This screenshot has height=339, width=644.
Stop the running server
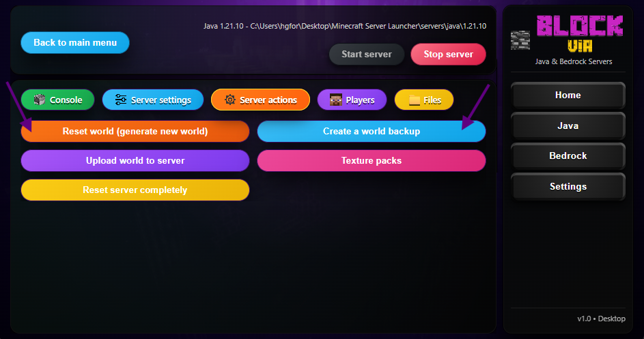[x=448, y=55]
